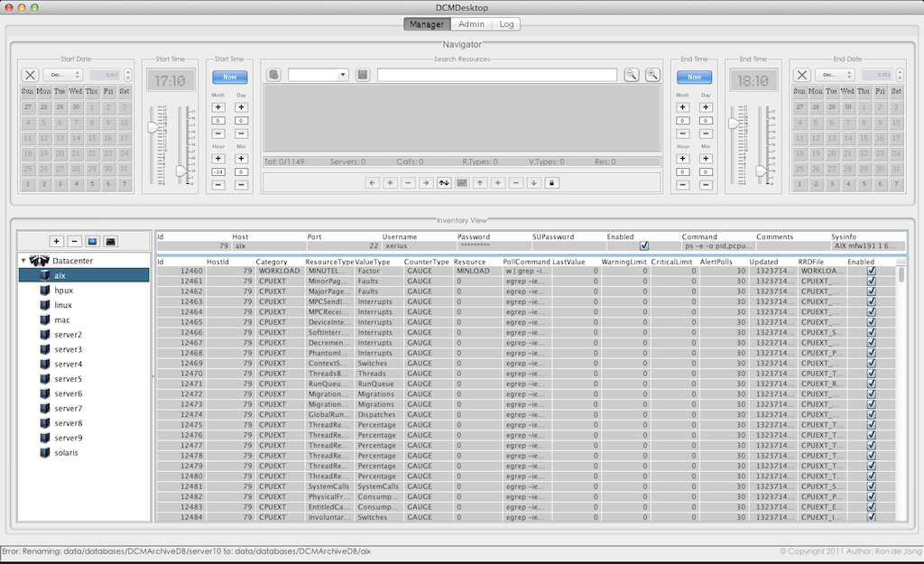Switch to the Admin tab

(470, 24)
